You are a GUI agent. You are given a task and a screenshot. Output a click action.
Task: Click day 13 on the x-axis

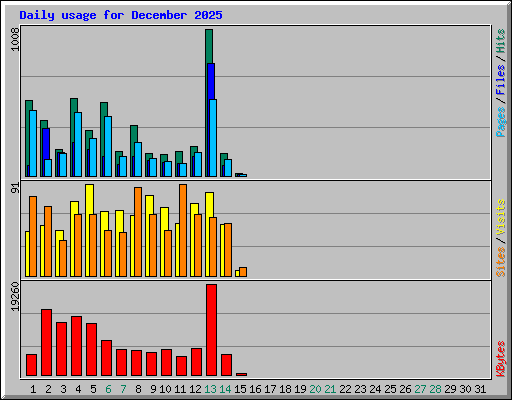[x=210, y=389]
